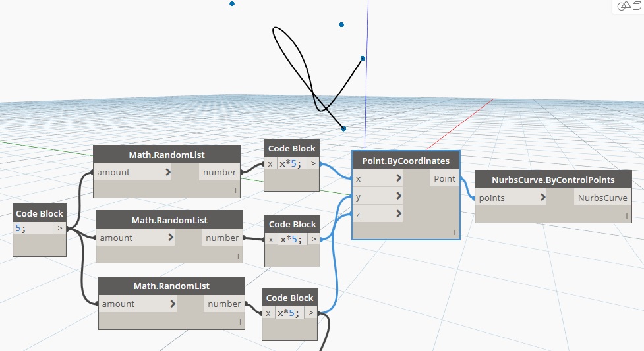Open points input chevron on NurbsCurve.ByControlPoints

tap(542, 198)
